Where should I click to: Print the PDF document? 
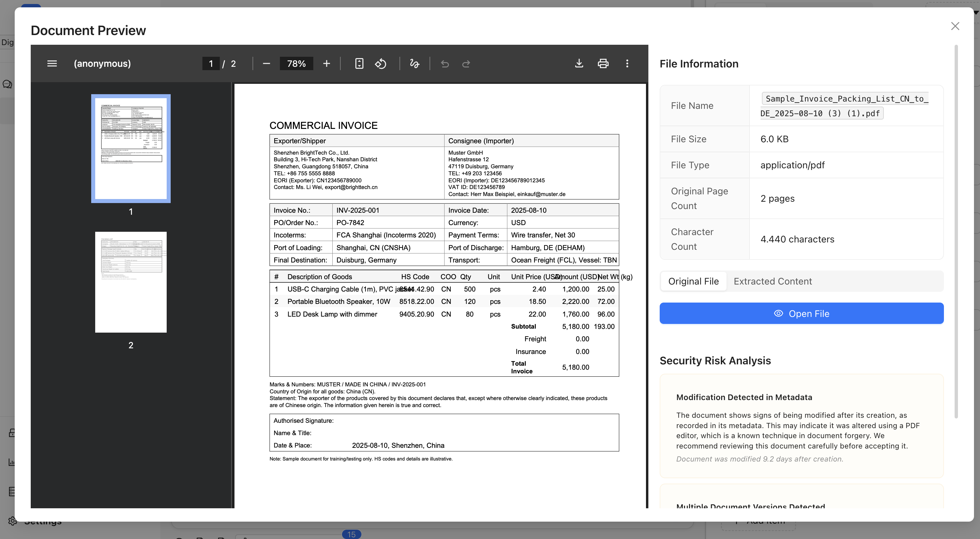coord(603,63)
